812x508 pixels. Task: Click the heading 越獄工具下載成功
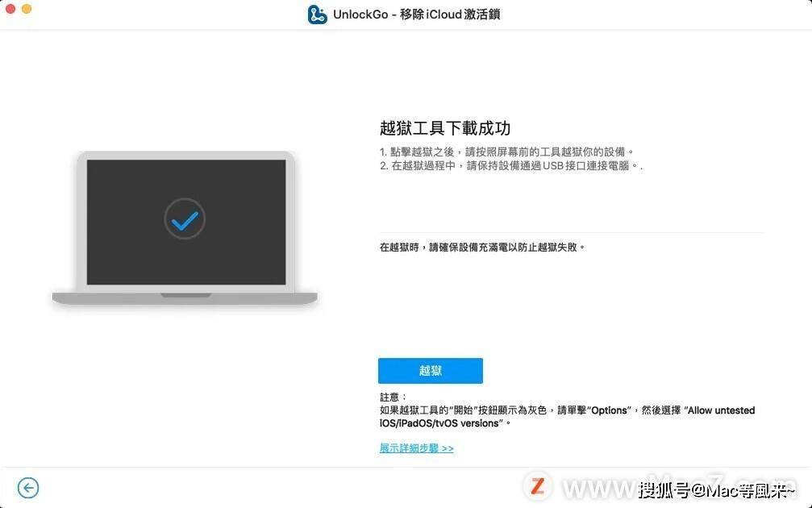pyautogui.click(x=445, y=128)
